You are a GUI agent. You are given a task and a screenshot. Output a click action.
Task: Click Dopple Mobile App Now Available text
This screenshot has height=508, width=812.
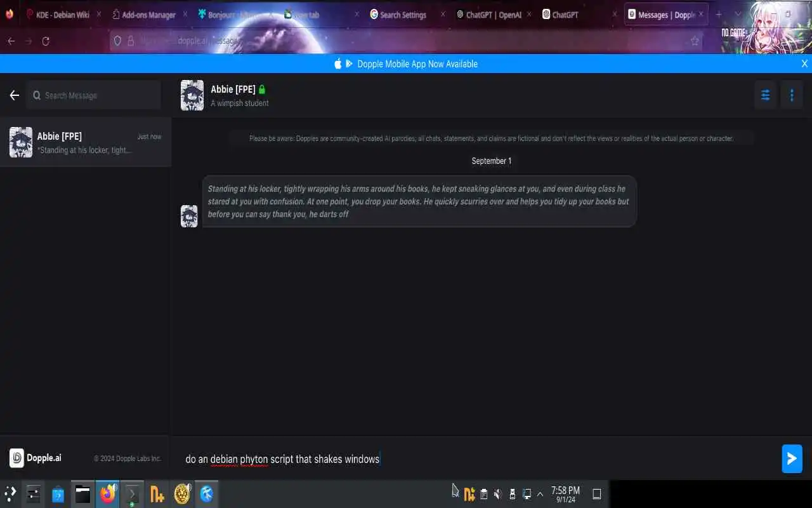417,63
